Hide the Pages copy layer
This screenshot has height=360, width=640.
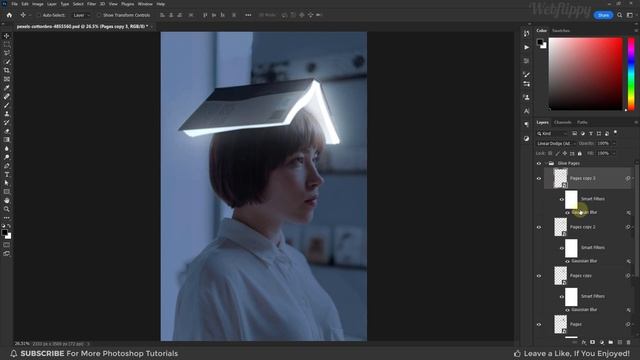pos(539,276)
